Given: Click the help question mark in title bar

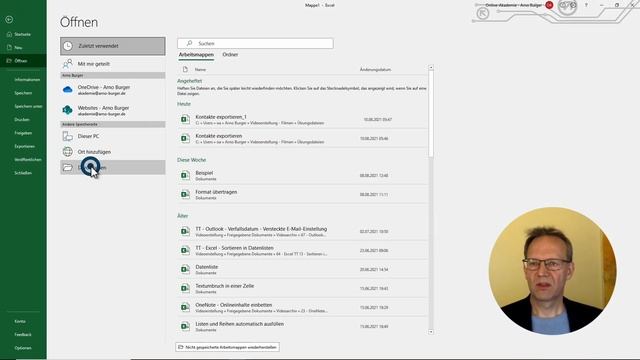Looking at the screenshot, I should 586,5.
